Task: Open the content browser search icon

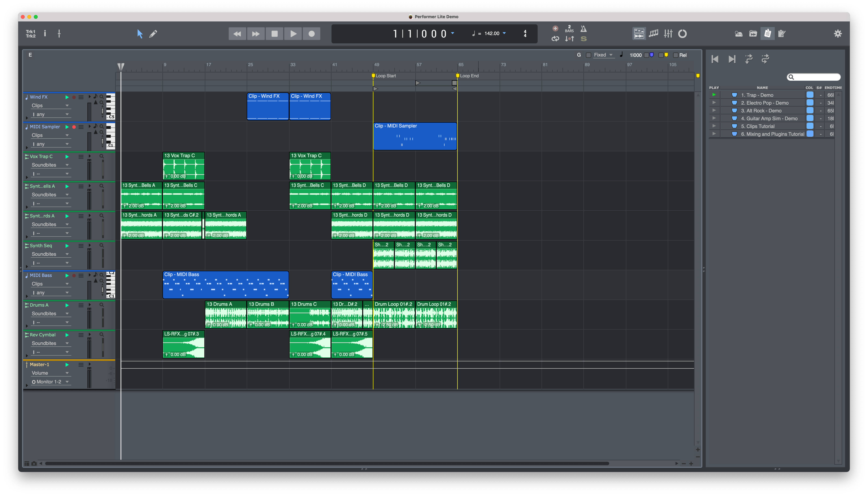Action: (739, 34)
